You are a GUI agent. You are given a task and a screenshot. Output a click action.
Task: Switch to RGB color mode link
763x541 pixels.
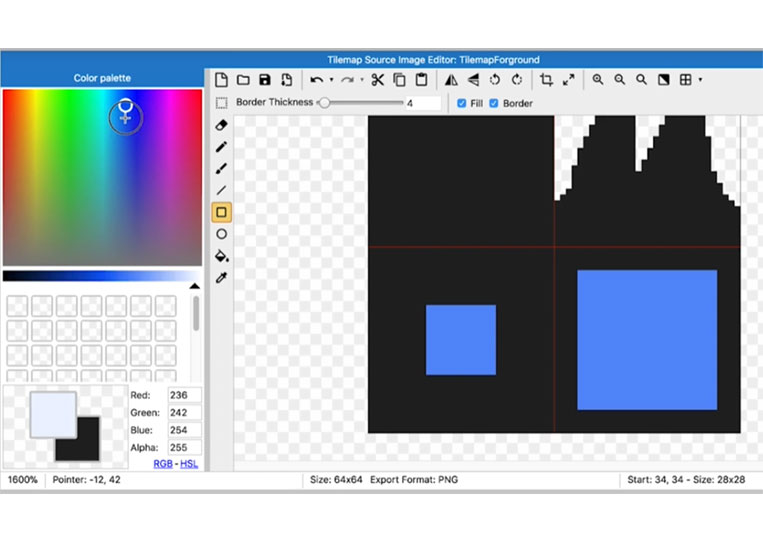coord(163,464)
